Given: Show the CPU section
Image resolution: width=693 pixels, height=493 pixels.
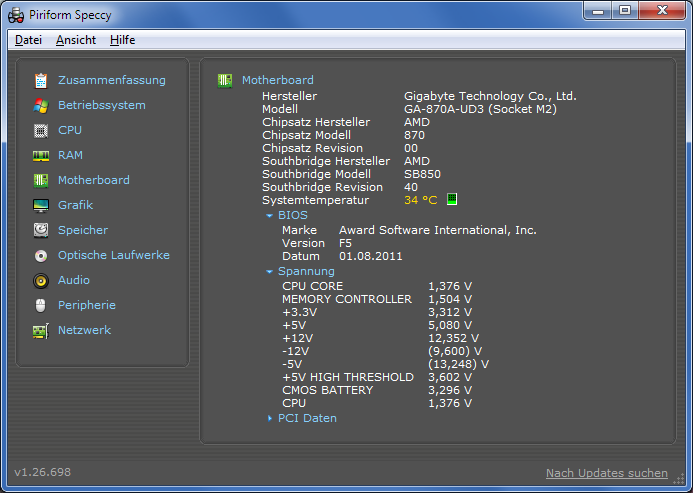Looking at the screenshot, I should pos(70,130).
